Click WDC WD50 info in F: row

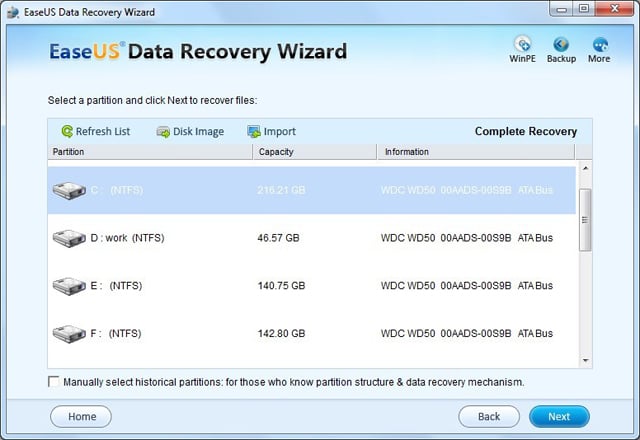(x=467, y=333)
